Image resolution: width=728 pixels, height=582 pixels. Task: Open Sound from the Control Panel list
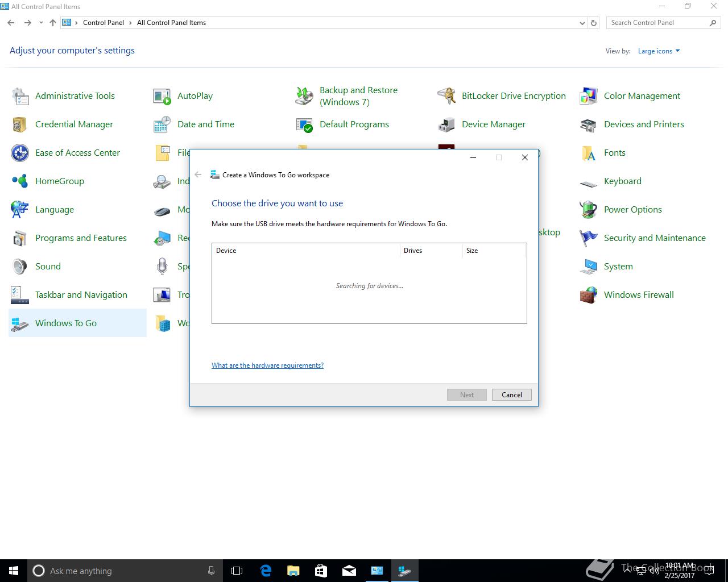48,267
